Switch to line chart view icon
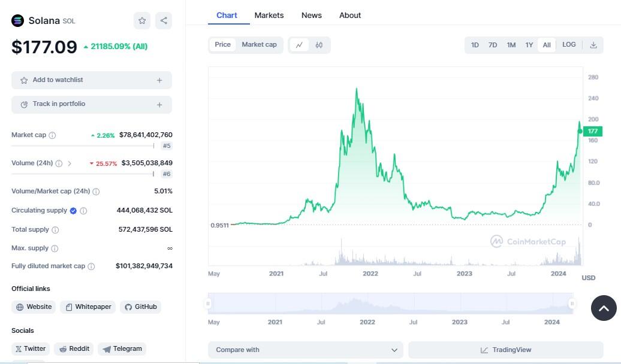Viewport: 621px width, 364px height. pos(300,45)
